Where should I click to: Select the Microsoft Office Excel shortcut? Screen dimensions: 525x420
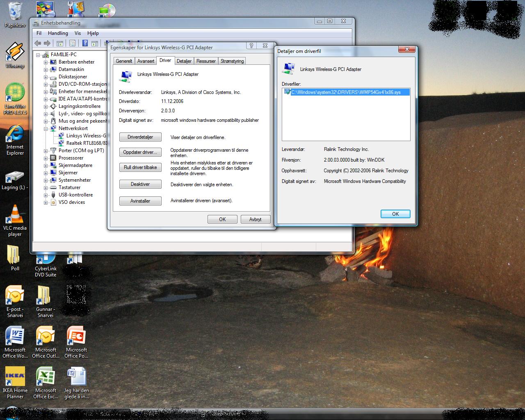point(46,383)
